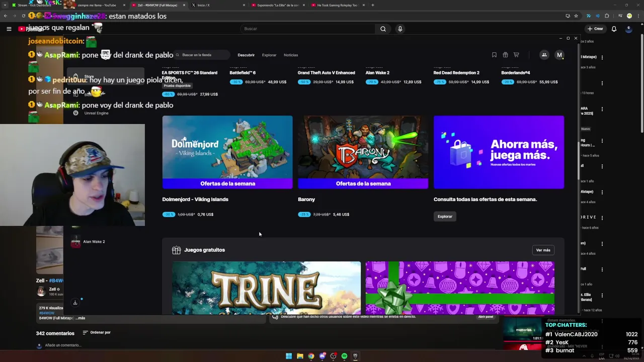The width and height of the screenshot is (644, 362).
Task: Open File Explorer from taskbar
Action: (x=300, y=356)
